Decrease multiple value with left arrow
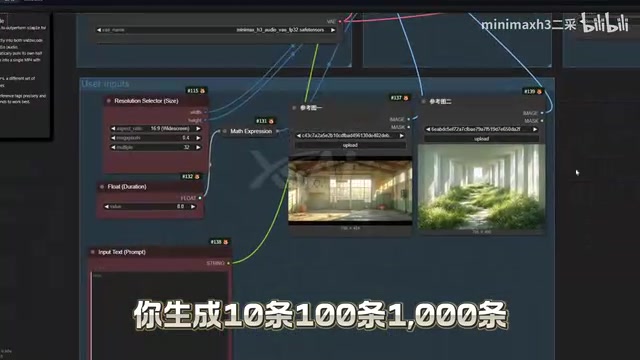Viewport: 640px width, 360px height. coord(113,147)
